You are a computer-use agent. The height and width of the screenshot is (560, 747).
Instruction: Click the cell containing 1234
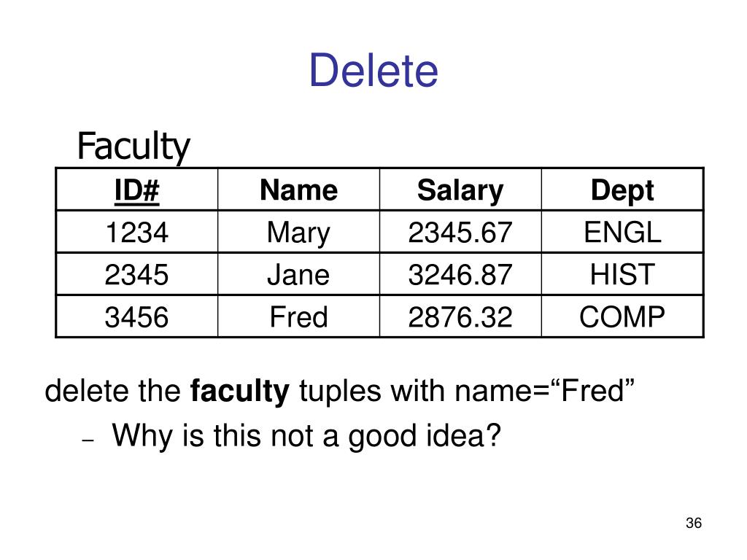click(x=136, y=233)
